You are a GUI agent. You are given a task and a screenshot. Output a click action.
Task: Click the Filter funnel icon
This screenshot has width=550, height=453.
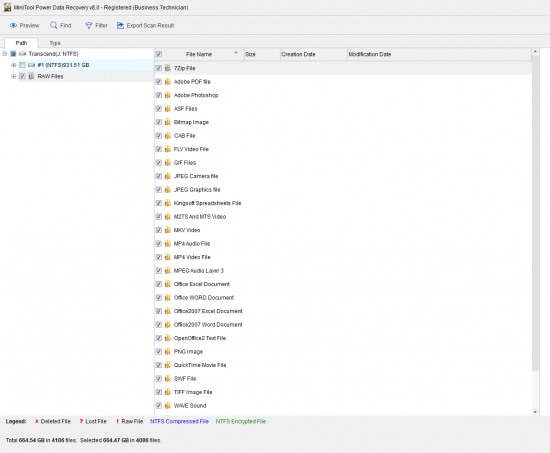(x=89, y=25)
